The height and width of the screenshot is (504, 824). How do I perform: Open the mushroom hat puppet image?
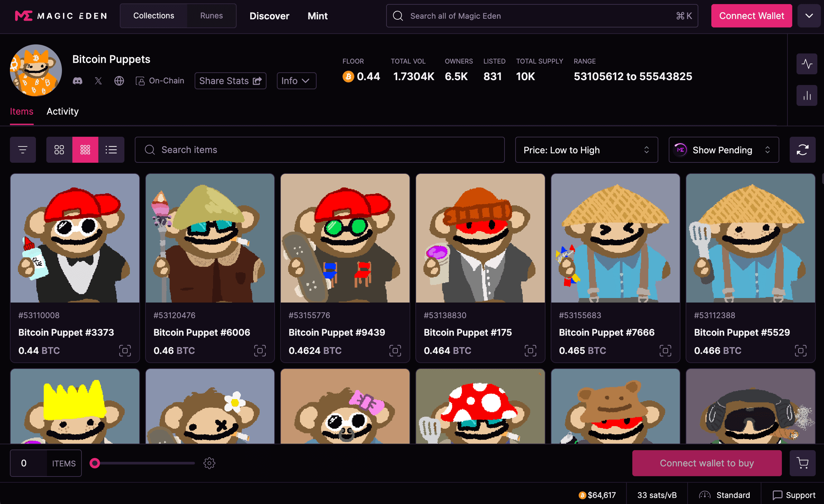point(480,406)
